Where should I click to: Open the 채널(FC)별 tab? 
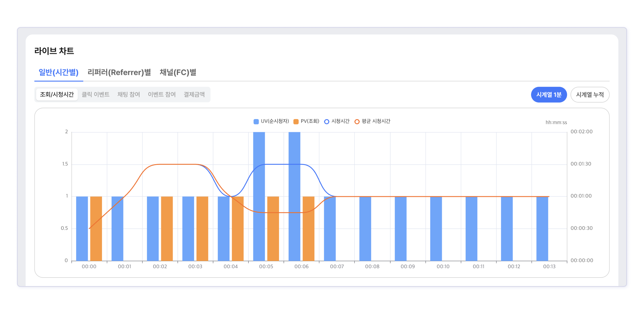click(x=178, y=72)
